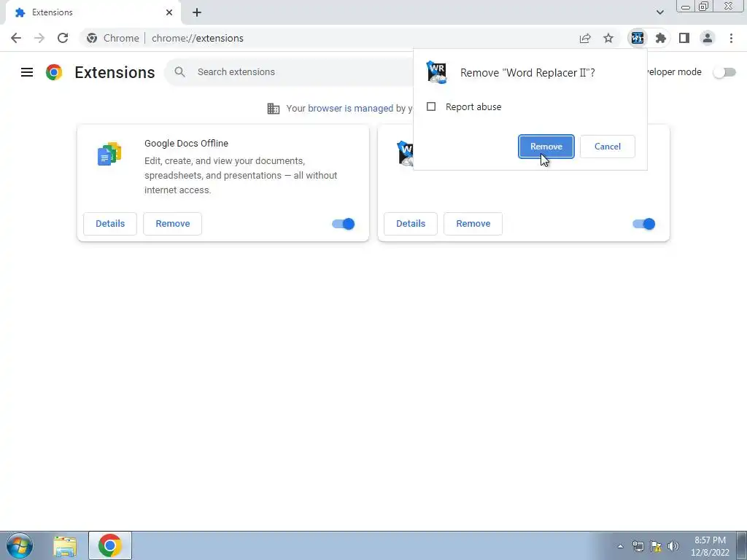Show hidden system tray icons
The height and width of the screenshot is (560, 747).
[x=620, y=546]
